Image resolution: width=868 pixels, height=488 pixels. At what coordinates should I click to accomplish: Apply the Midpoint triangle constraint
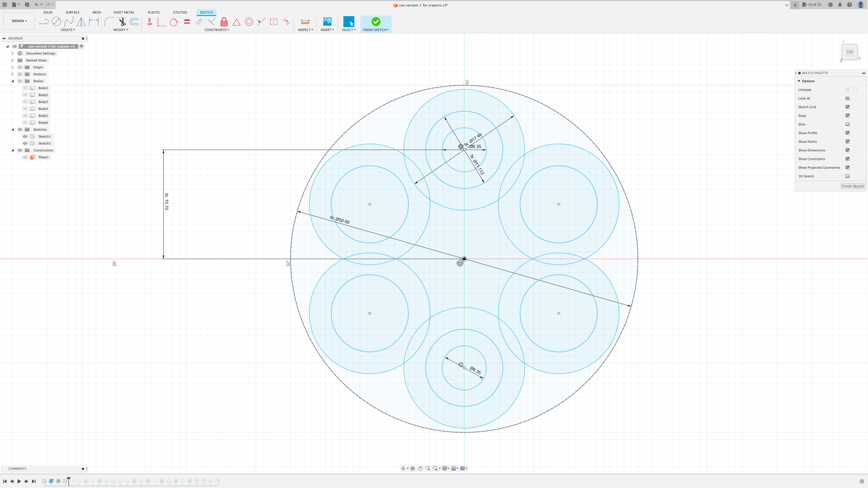pyautogui.click(x=237, y=22)
